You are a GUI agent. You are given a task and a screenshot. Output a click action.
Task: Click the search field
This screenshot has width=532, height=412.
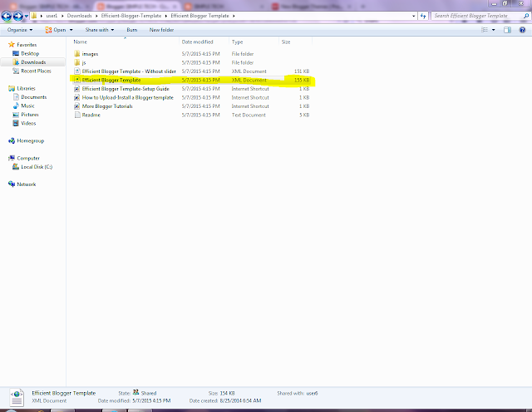[x=477, y=16]
